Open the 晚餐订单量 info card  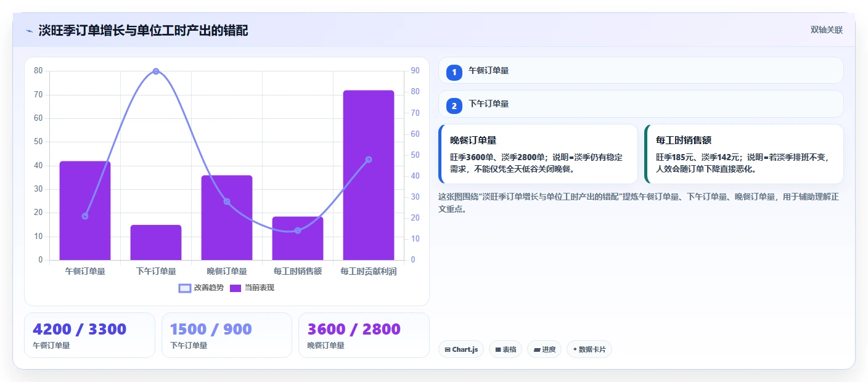[x=538, y=154]
